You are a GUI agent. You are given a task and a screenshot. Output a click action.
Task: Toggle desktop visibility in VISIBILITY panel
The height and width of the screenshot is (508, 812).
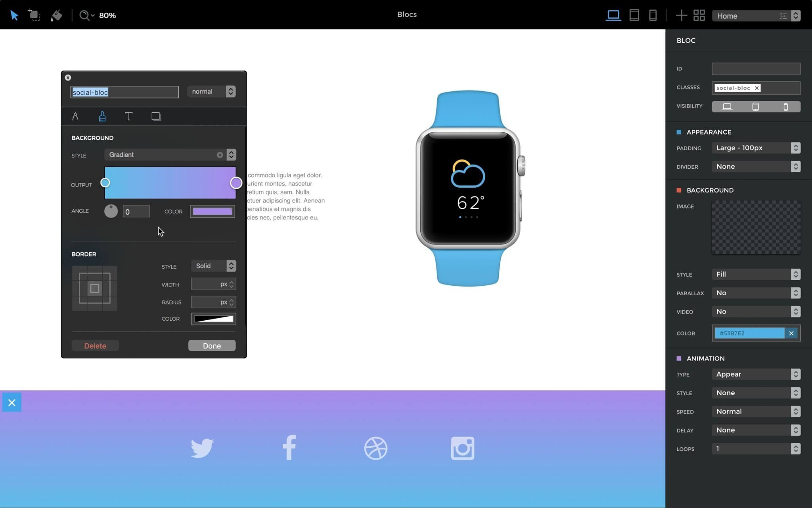coord(727,106)
